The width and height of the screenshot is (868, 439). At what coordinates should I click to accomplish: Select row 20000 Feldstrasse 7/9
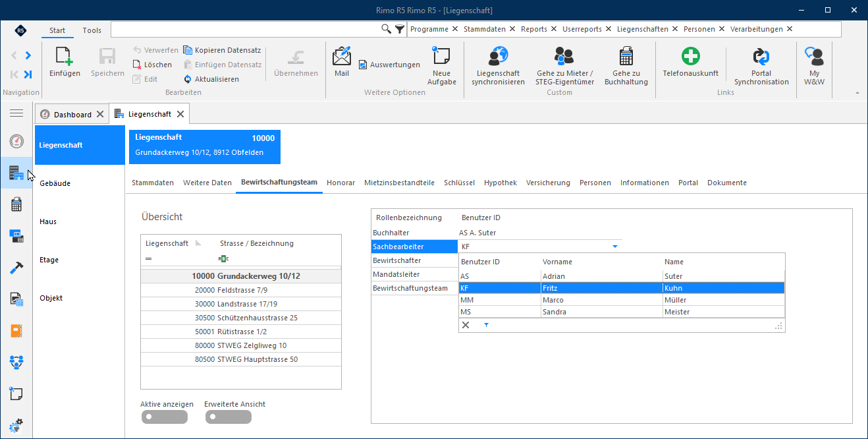(241, 290)
